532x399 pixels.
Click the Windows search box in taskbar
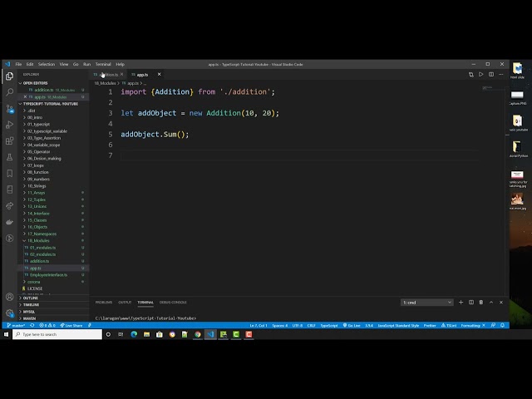[x=57, y=334]
